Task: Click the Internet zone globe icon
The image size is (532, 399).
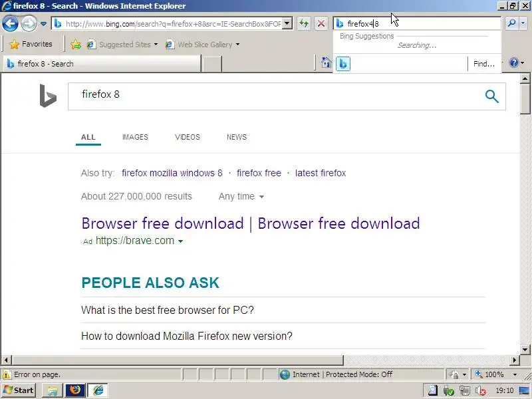Action: 285,374
